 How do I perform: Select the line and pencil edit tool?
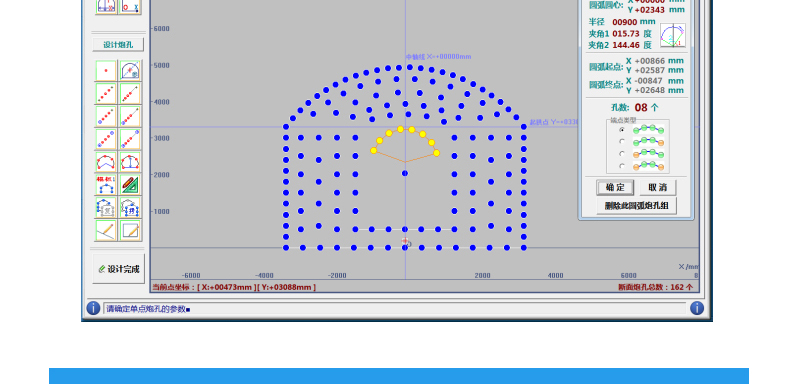tap(106, 230)
